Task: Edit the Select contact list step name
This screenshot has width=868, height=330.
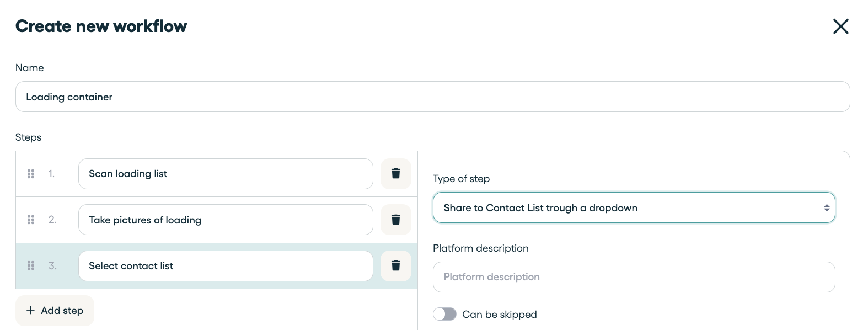Action: [225, 266]
